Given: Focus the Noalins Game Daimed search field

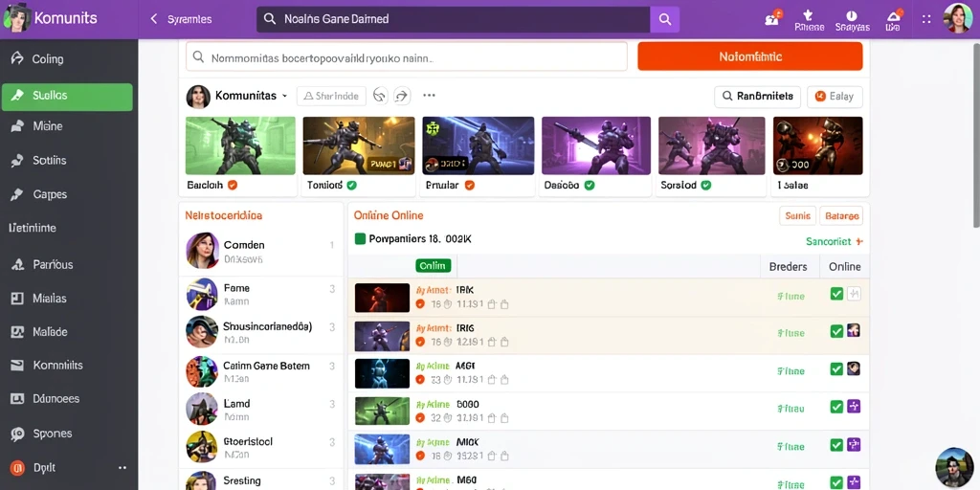Looking at the screenshot, I should coord(453,19).
